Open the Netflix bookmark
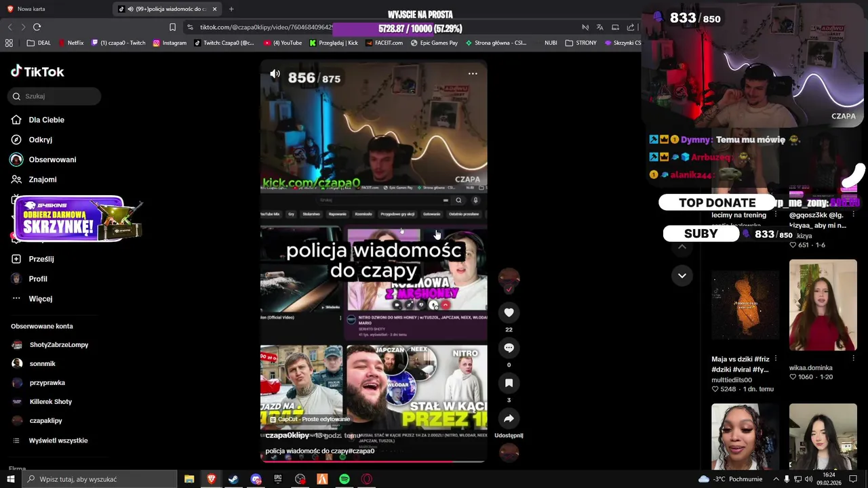This screenshot has height=488, width=868. (x=71, y=43)
